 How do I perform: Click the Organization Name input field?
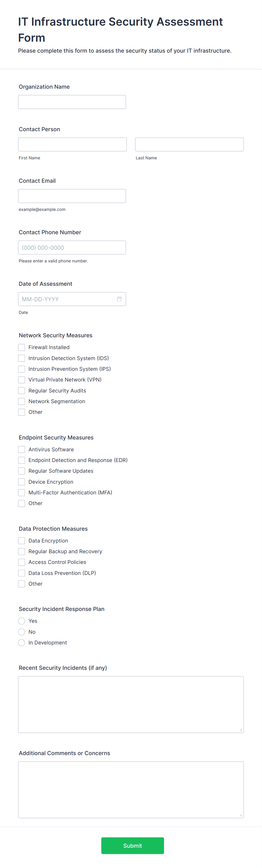[x=72, y=102]
